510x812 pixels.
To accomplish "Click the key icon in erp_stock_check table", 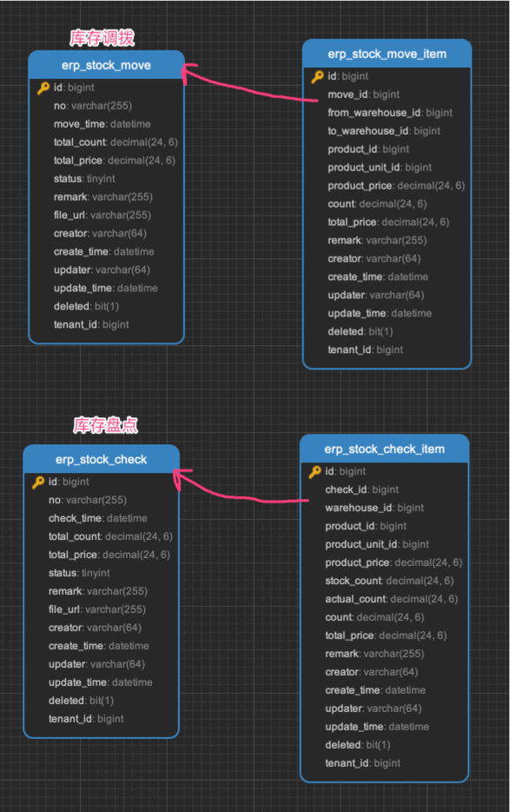I will (38, 483).
